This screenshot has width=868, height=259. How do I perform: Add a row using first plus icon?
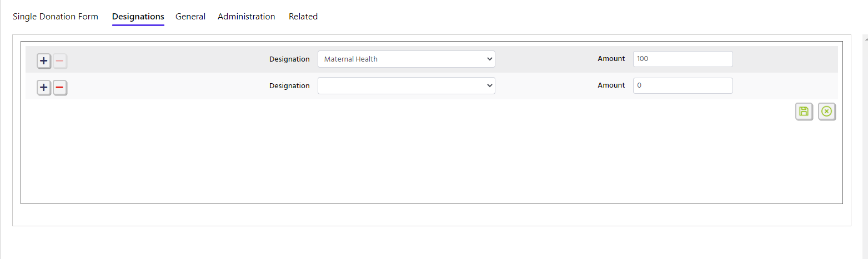(44, 60)
